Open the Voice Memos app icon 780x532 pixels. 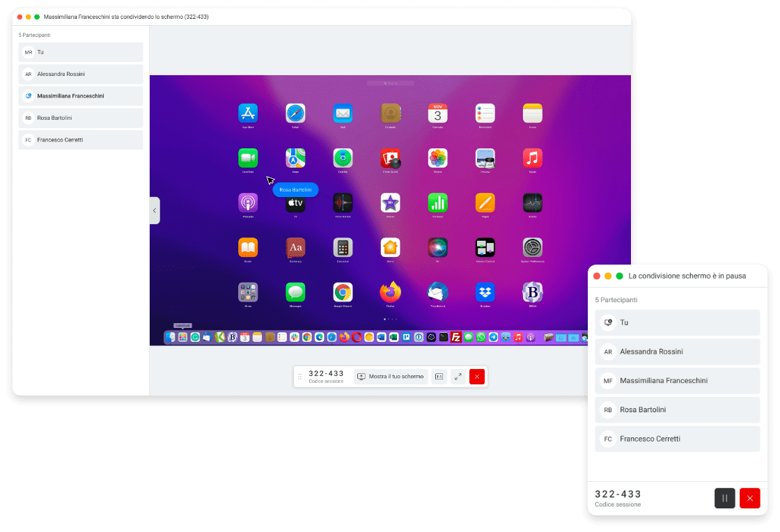pos(343,203)
